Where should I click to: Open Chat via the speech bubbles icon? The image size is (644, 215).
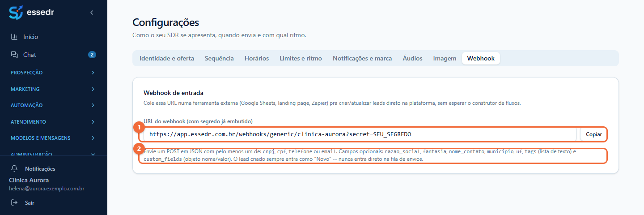point(14,55)
